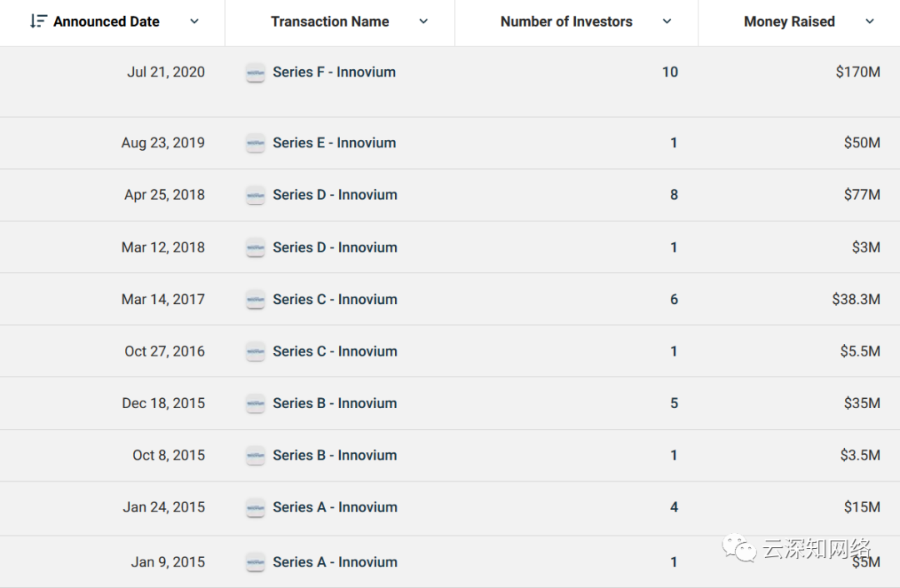The height and width of the screenshot is (588, 900).
Task: Click the sort icon beside Announced Date
Action: coord(38,22)
